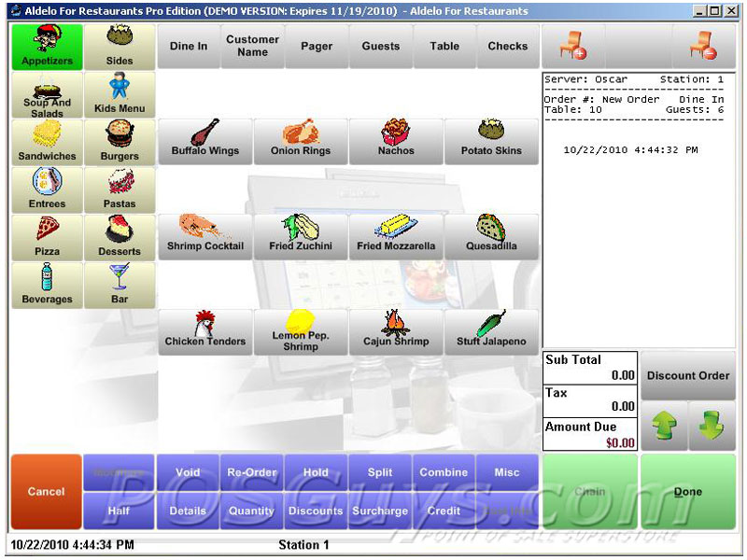Open the Beverages category
Viewport: 747px width, 560px height.
point(48,286)
